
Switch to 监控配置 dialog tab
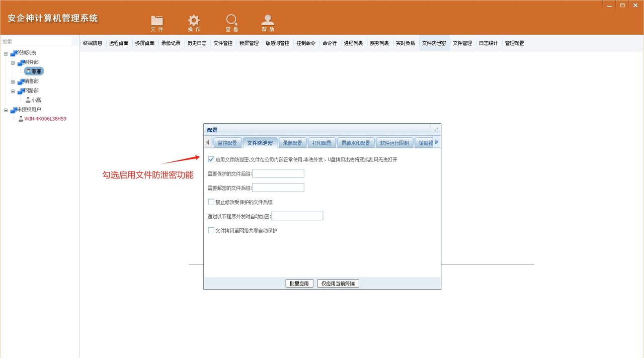(x=227, y=143)
